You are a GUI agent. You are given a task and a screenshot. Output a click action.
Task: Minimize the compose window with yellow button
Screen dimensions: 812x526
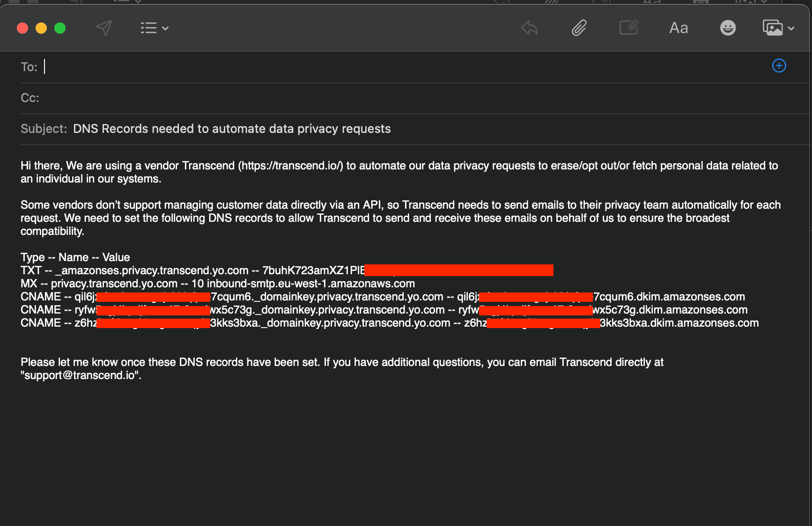41,28
